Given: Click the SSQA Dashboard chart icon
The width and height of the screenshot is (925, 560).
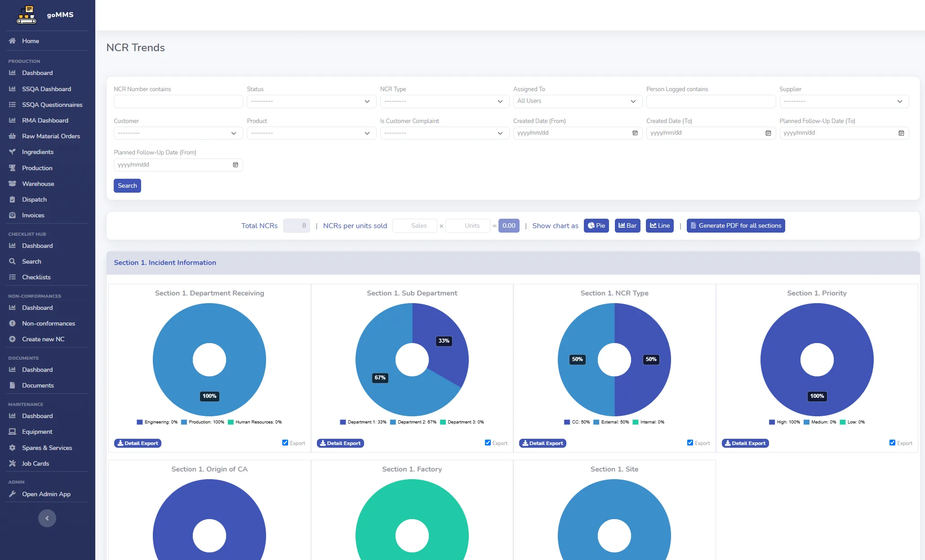Looking at the screenshot, I should [12, 89].
